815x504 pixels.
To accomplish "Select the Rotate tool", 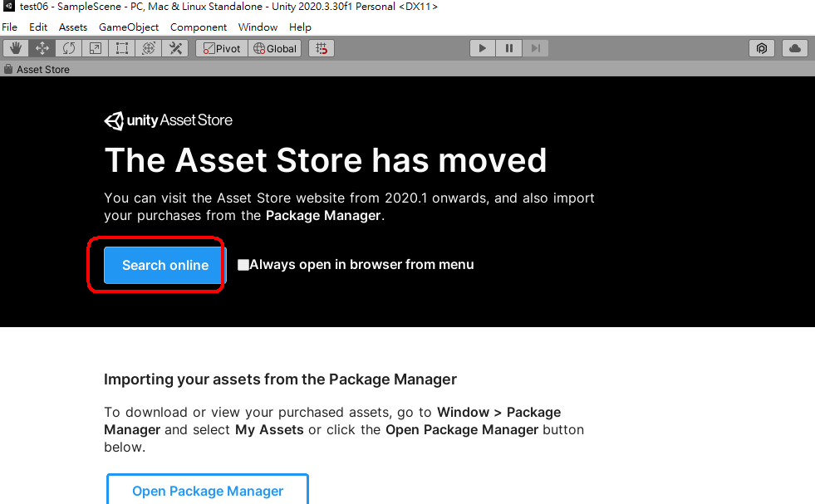I will pyautogui.click(x=69, y=48).
